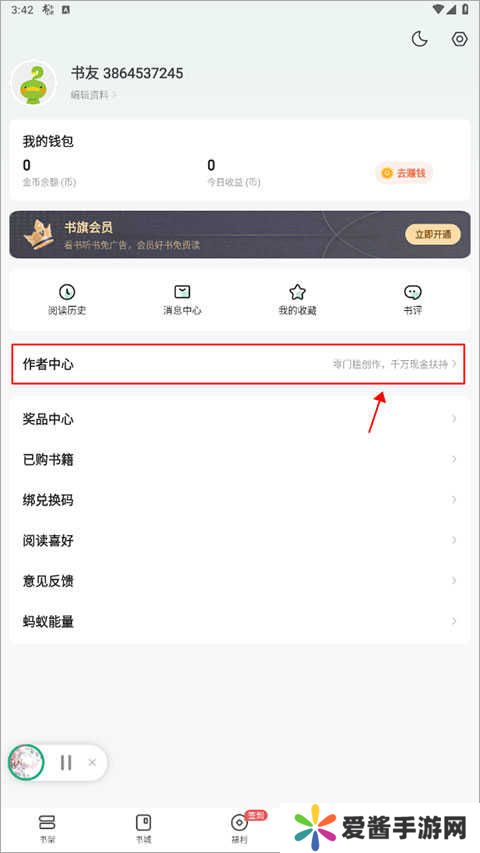Switch to the 书城 bottom tab
This screenshot has height=853, width=480.
(x=143, y=828)
